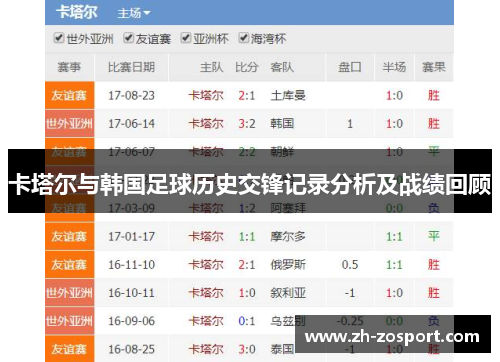Viewport: 500px width, 362px height.
Task: Open the opponent team 泰国
Action: tap(282, 349)
